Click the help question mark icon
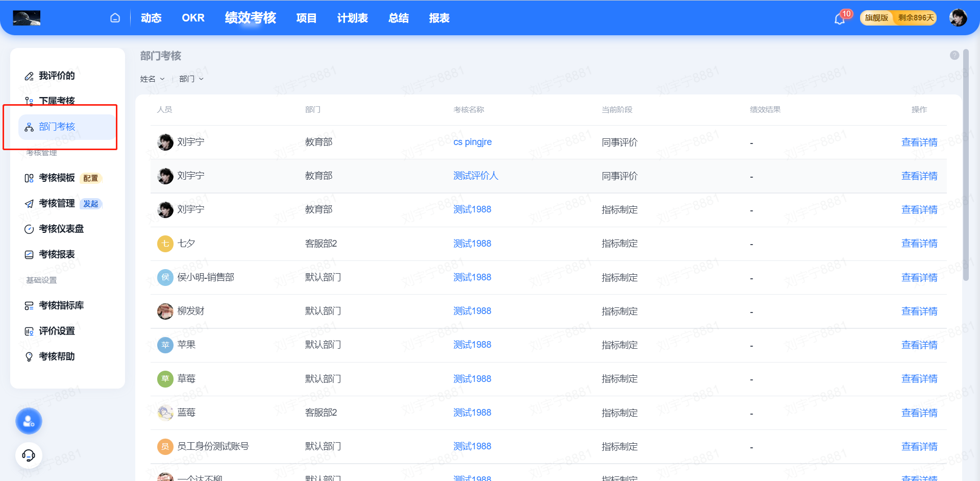 pyautogui.click(x=954, y=55)
